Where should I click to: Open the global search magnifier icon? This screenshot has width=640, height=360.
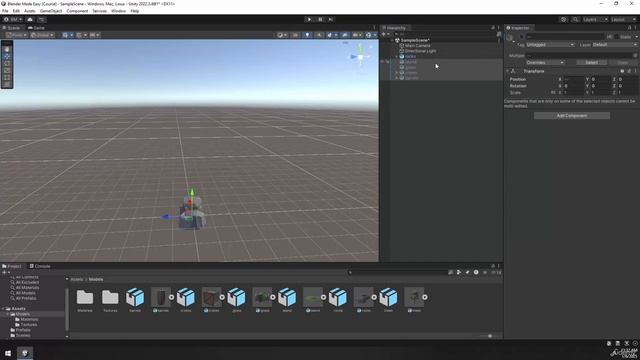[x=575, y=19]
